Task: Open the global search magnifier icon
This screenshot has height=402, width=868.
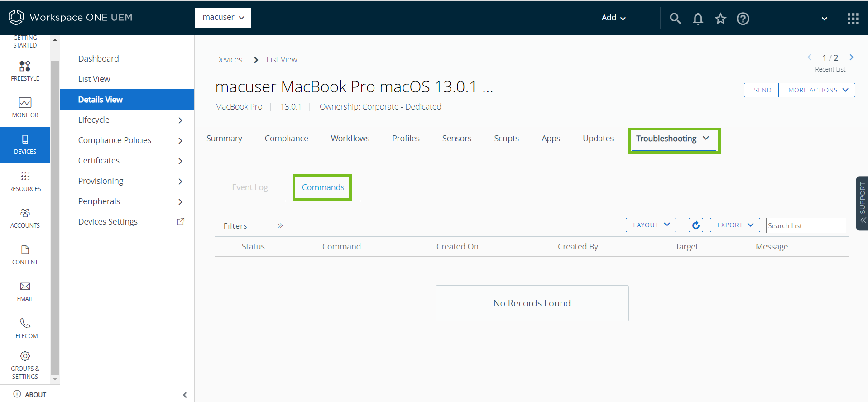Action: pos(675,18)
